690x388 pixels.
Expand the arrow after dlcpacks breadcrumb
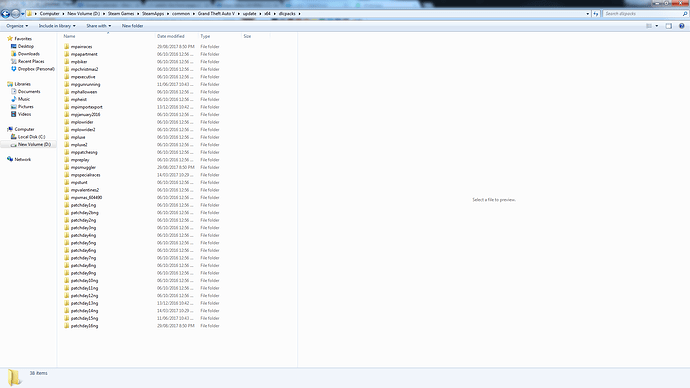click(300, 14)
